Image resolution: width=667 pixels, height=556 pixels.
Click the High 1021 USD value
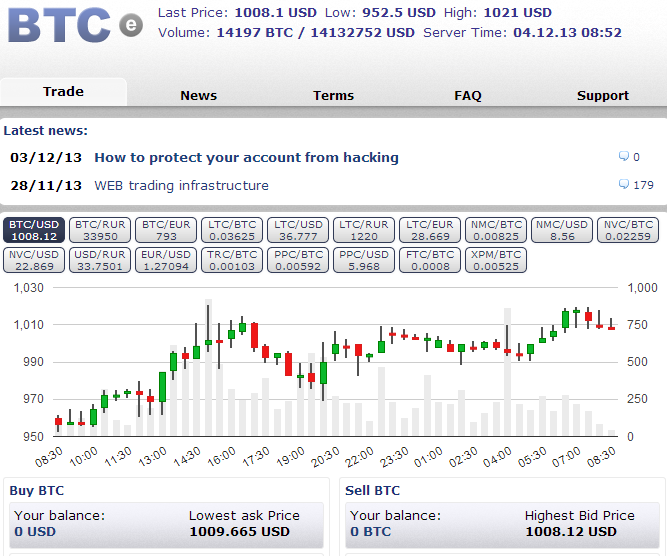tap(518, 13)
